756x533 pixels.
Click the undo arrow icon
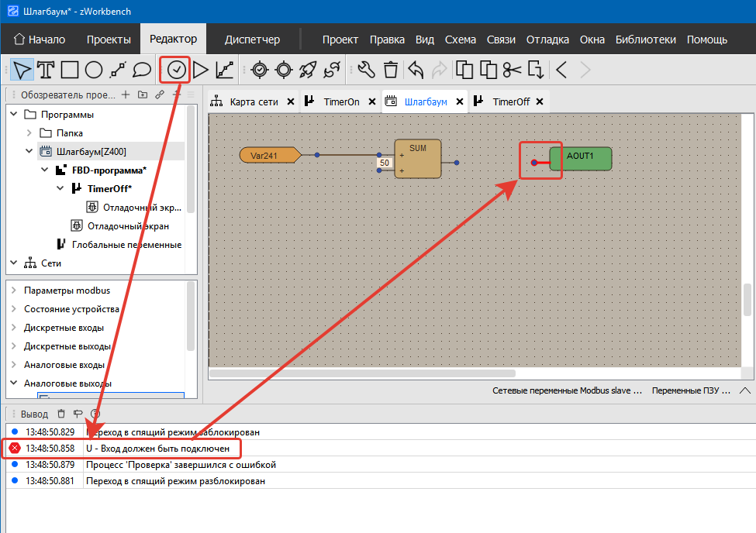[x=416, y=70]
